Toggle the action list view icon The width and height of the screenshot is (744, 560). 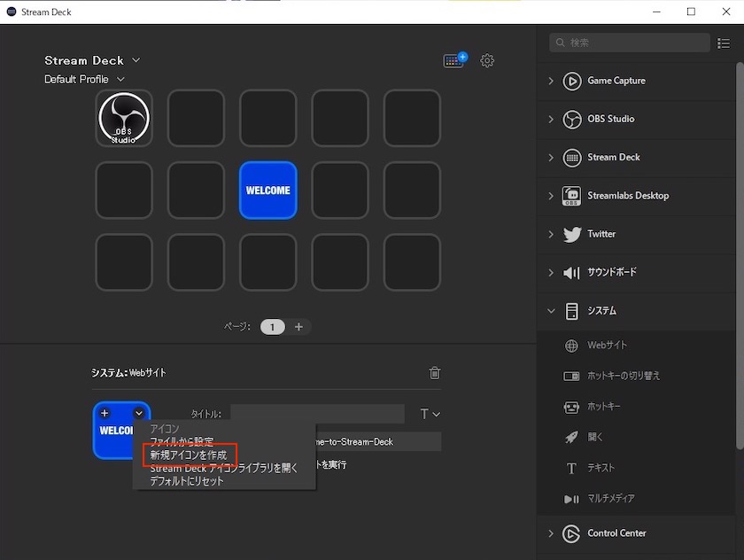tap(724, 43)
